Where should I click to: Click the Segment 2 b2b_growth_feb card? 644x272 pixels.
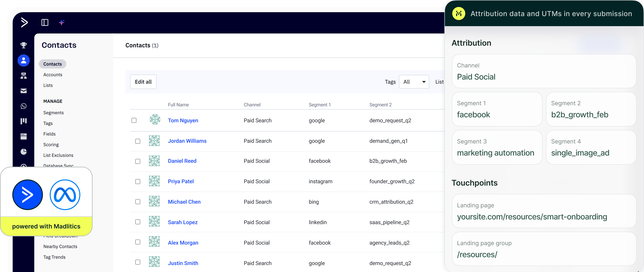[591, 109]
